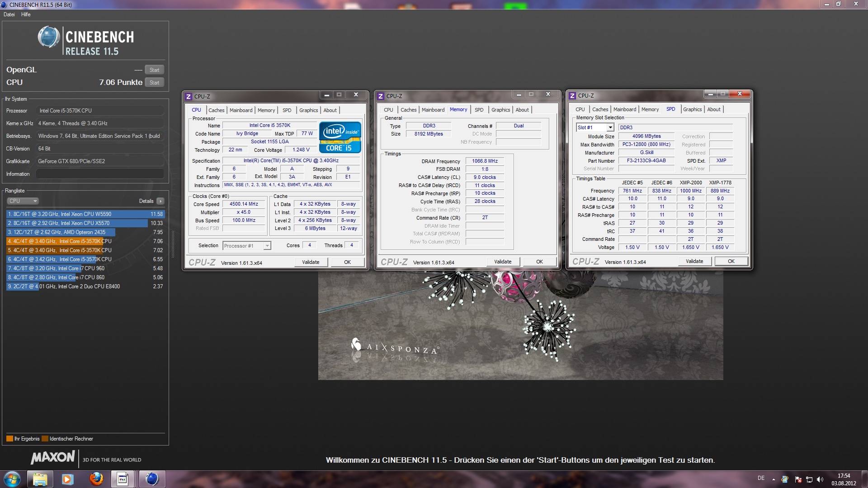Viewport: 868px width, 488px height.
Task: Click the Part Number value F3-2133C9-4GAB
Action: 646,160
